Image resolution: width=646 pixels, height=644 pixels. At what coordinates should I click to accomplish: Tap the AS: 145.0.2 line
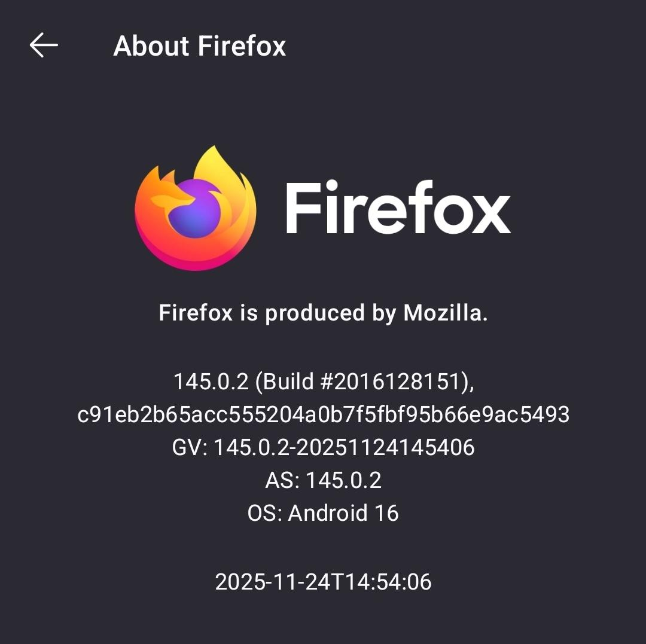point(324,480)
